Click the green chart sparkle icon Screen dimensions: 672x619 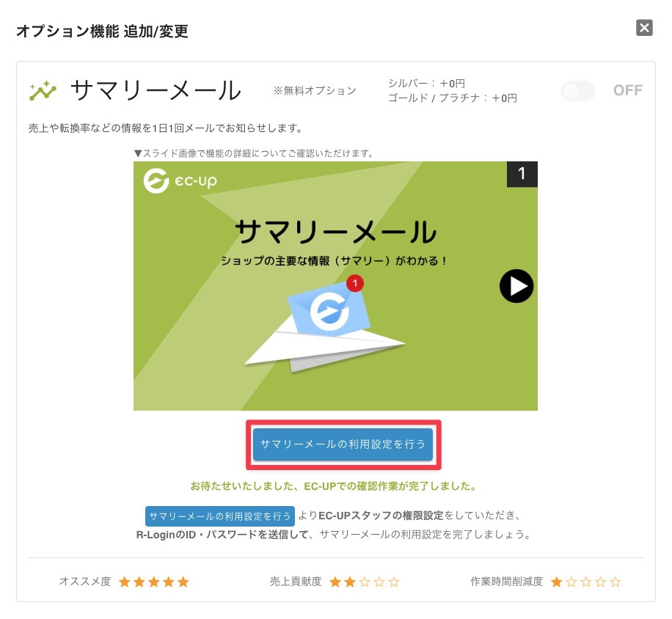(43, 90)
